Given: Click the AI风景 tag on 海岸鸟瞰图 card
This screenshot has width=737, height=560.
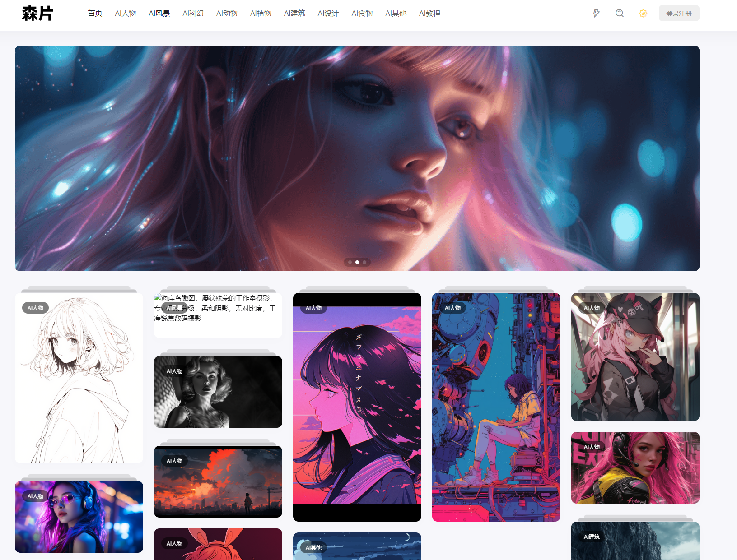Looking at the screenshot, I should (x=174, y=308).
